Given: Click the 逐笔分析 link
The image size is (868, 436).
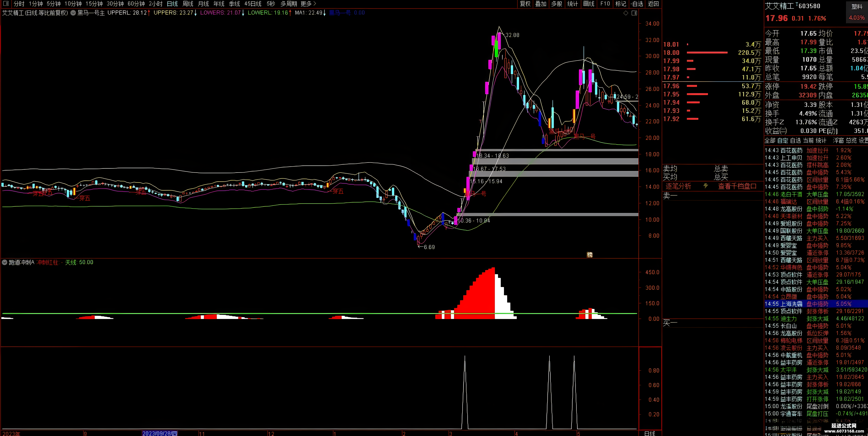Looking at the screenshot, I should [x=678, y=186].
